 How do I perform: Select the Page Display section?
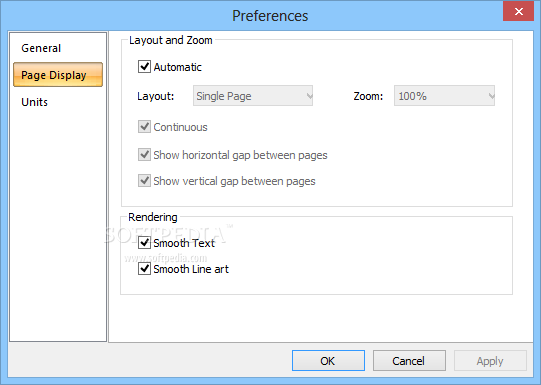pos(58,75)
